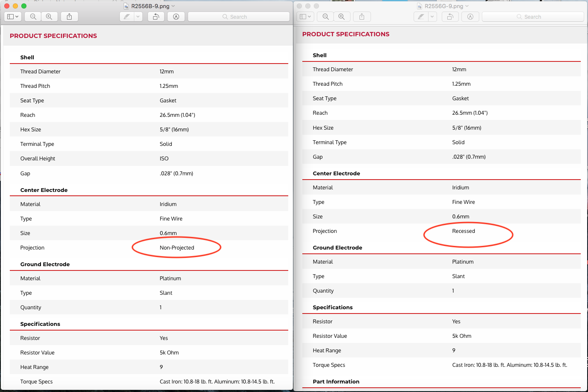588x392 pixels.
Task: Click Specifications heading in right window
Action: click(x=333, y=308)
